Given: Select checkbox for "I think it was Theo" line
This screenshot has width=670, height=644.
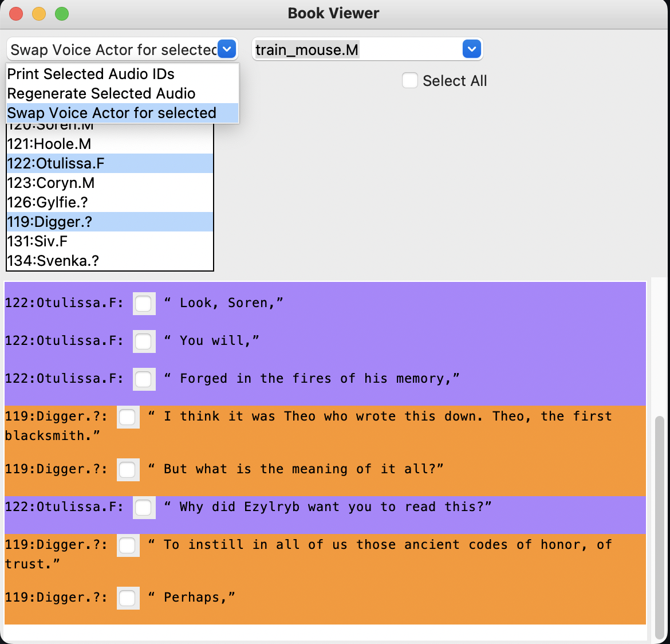Looking at the screenshot, I should pos(128,417).
